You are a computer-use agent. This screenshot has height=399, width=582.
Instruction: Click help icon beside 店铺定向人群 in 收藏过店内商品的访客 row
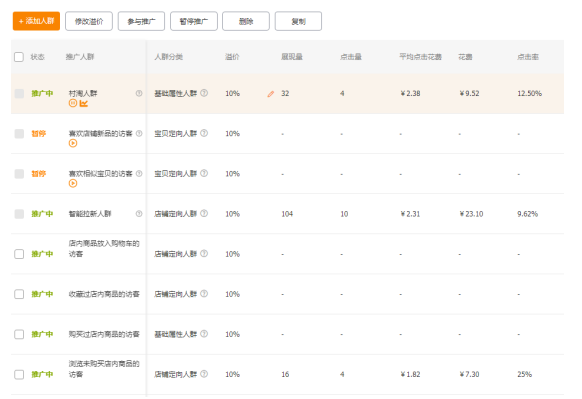coord(204,294)
